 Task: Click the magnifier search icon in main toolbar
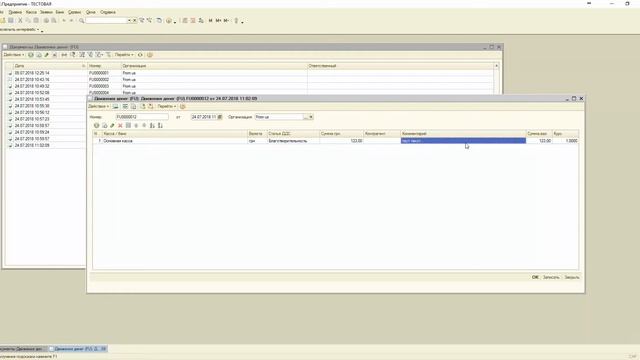pyautogui.click(x=82, y=20)
